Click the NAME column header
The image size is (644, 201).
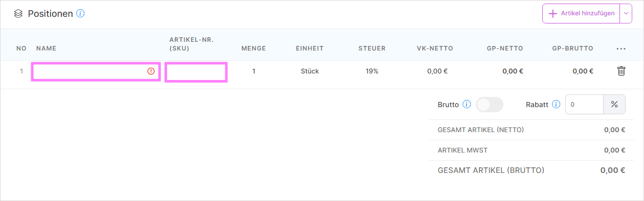coord(46,48)
